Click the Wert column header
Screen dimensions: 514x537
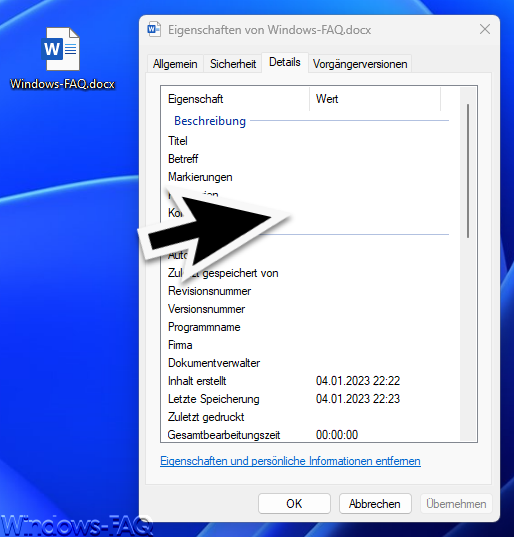pyautogui.click(x=375, y=99)
